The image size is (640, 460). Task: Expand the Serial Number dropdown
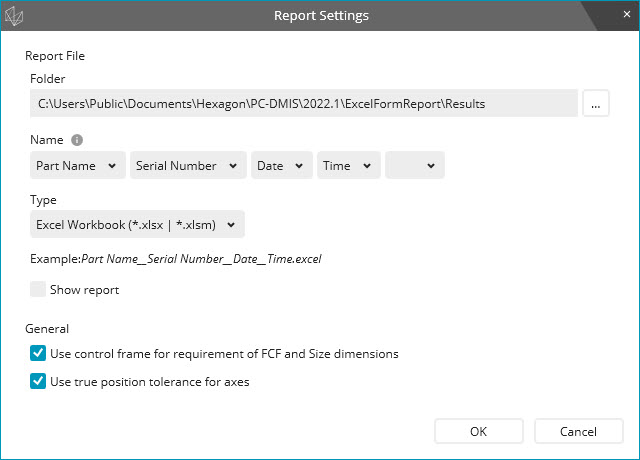click(188, 166)
